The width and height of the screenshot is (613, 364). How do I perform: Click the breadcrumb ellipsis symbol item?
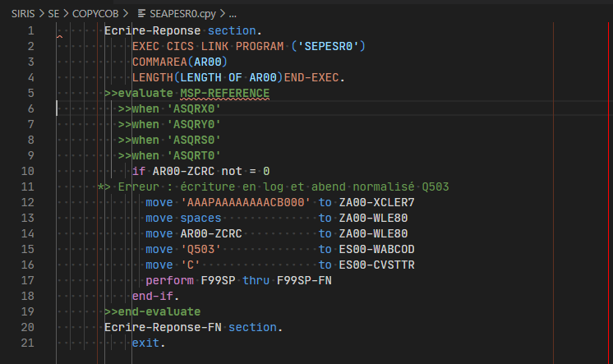[x=233, y=14]
